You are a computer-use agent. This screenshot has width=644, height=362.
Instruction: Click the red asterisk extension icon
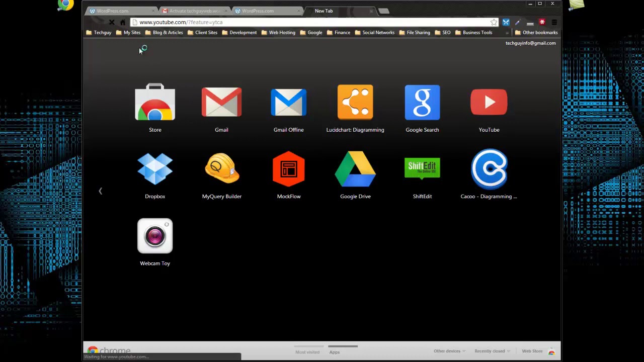tap(542, 22)
